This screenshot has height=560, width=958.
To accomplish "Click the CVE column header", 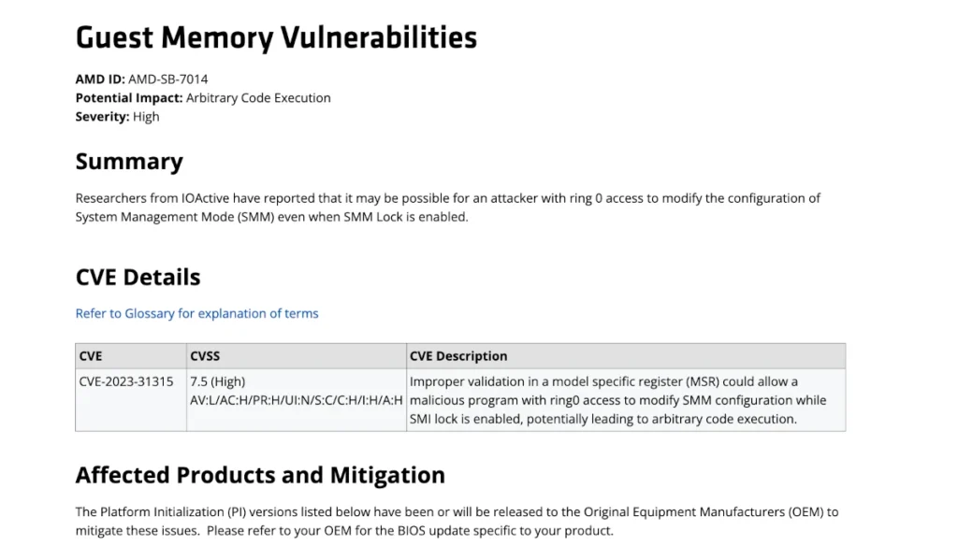I will pyautogui.click(x=91, y=356).
